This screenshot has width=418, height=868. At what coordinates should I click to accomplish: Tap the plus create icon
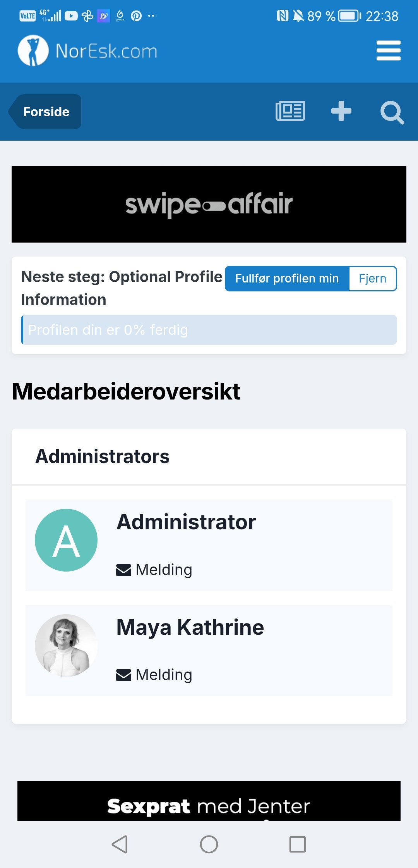pos(341,111)
